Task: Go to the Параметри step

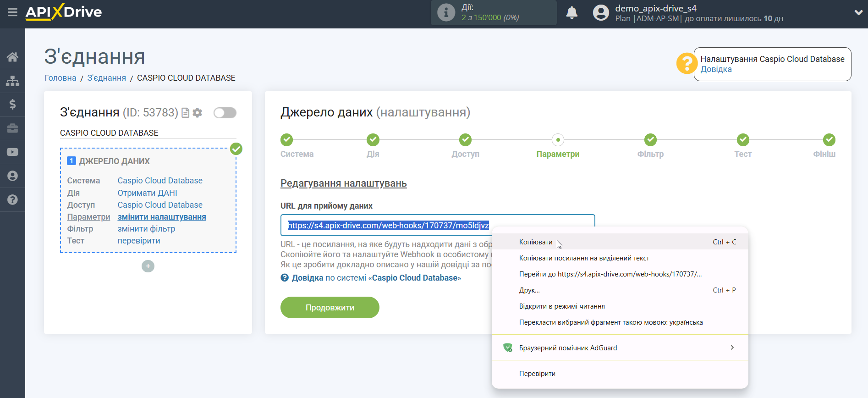Action: [x=558, y=146]
